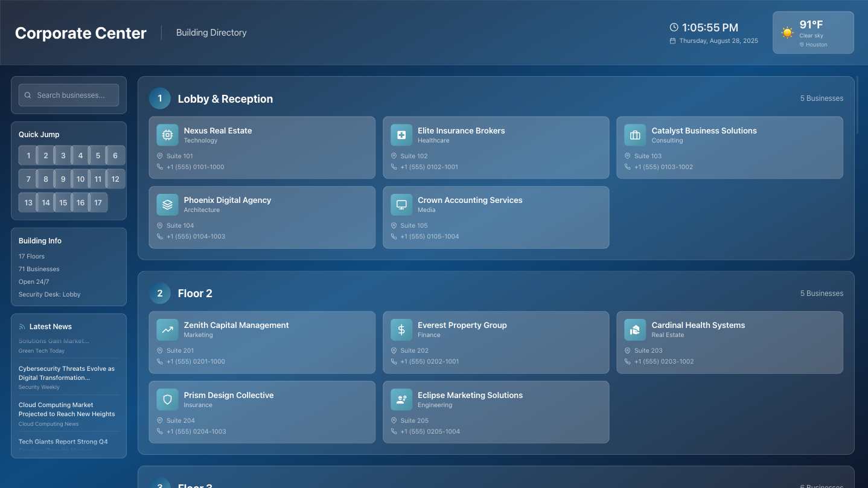Select the Elite Insurance Brokers medical cross icon

click(x=401, y=135)
